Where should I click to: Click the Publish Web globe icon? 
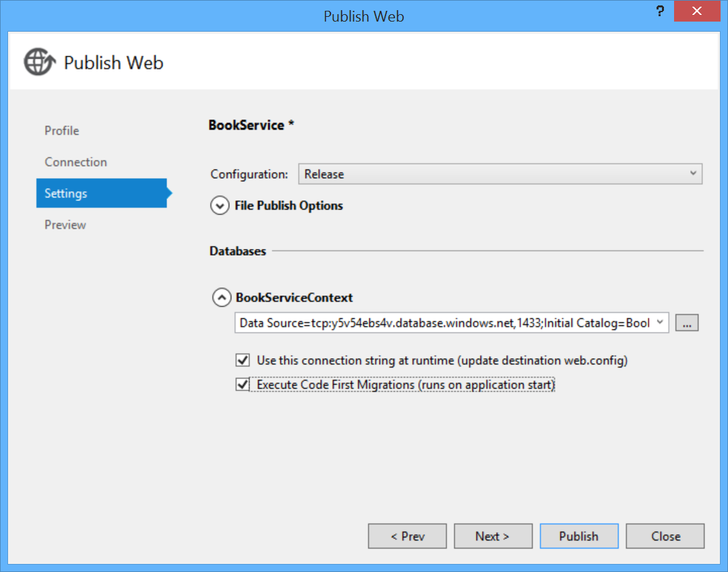tap(40, 62)
